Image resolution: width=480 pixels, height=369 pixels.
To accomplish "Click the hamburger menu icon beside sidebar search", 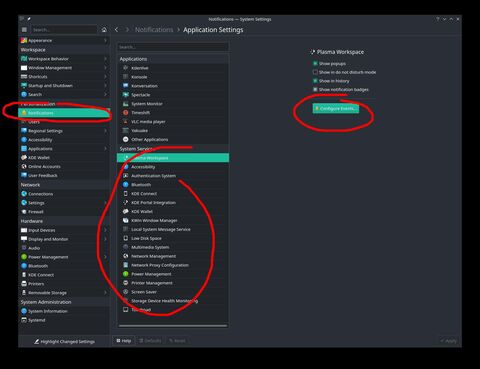I will tap(24, 30).
